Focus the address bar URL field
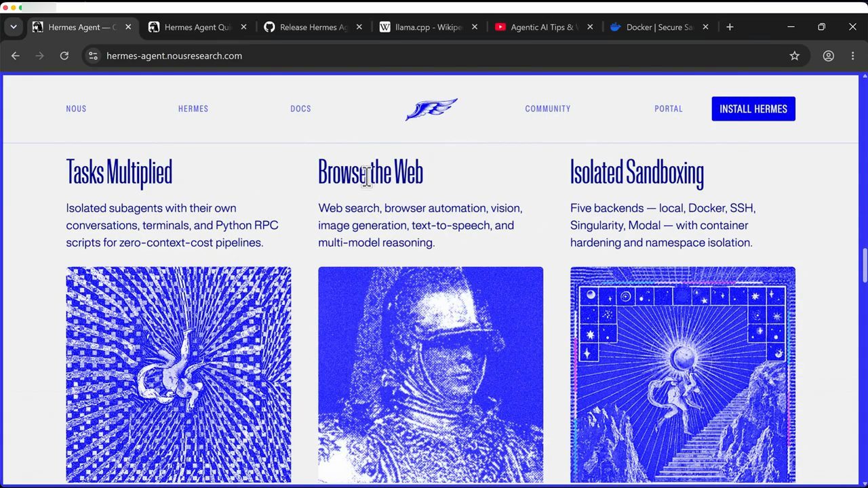The image size is (868, 488). (444, 56)
